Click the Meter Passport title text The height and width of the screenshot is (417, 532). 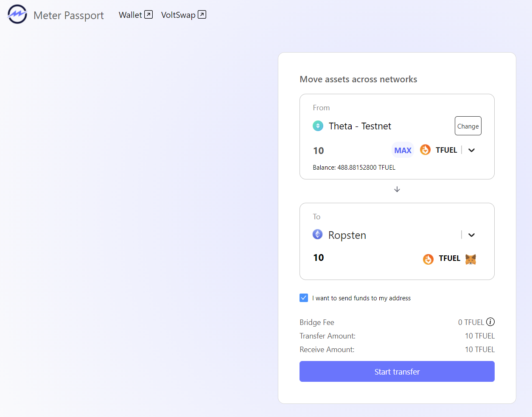coord(69,16)
